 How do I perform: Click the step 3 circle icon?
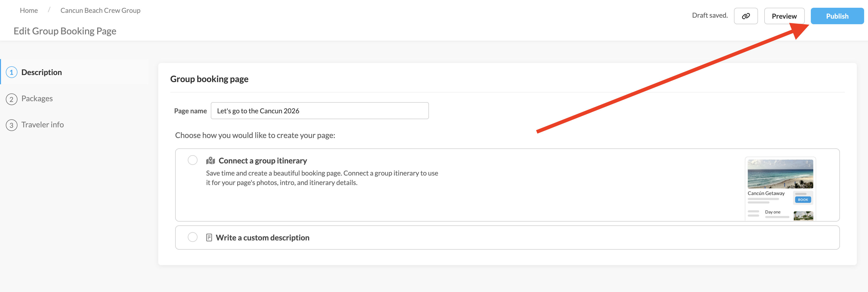11,125
